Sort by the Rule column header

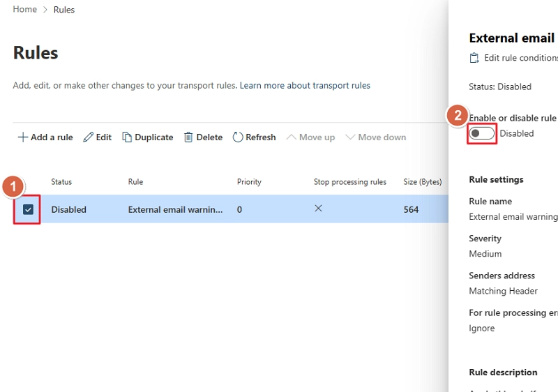(x=135, y=182)
